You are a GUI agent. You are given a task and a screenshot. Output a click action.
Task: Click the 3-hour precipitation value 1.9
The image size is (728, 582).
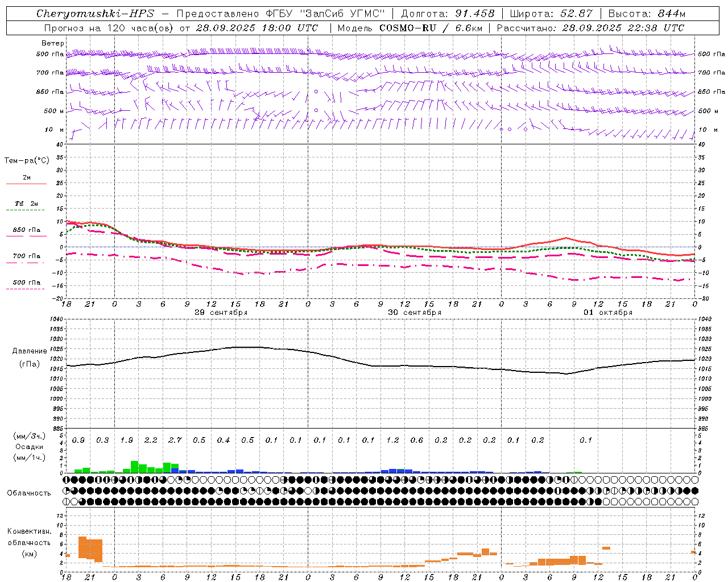pos(127,440)
